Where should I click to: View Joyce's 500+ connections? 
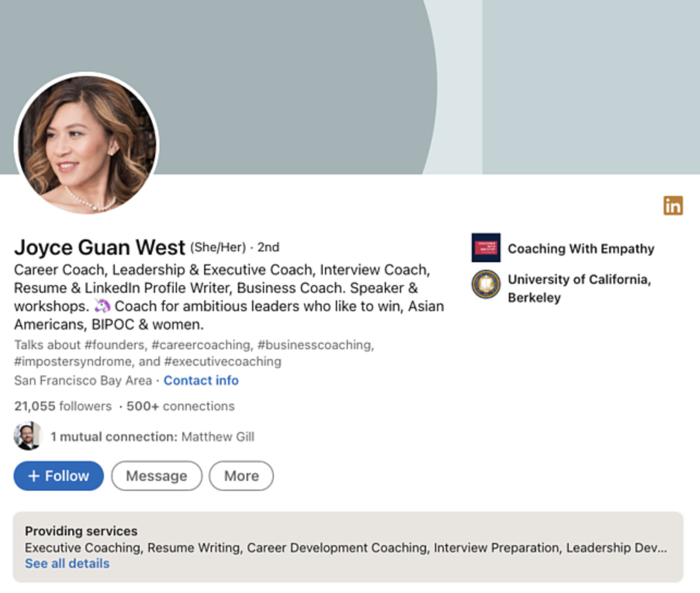180,406
